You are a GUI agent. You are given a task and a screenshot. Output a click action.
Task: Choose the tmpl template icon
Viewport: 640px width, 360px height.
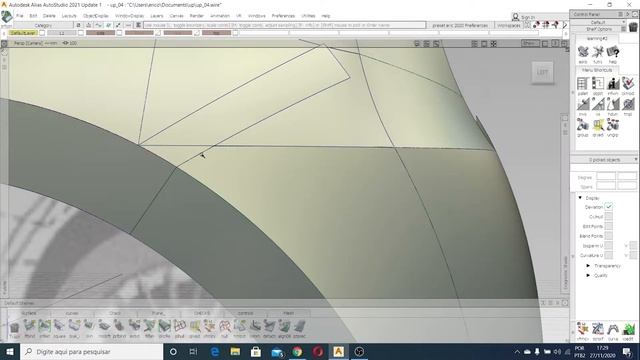point(628,107)
